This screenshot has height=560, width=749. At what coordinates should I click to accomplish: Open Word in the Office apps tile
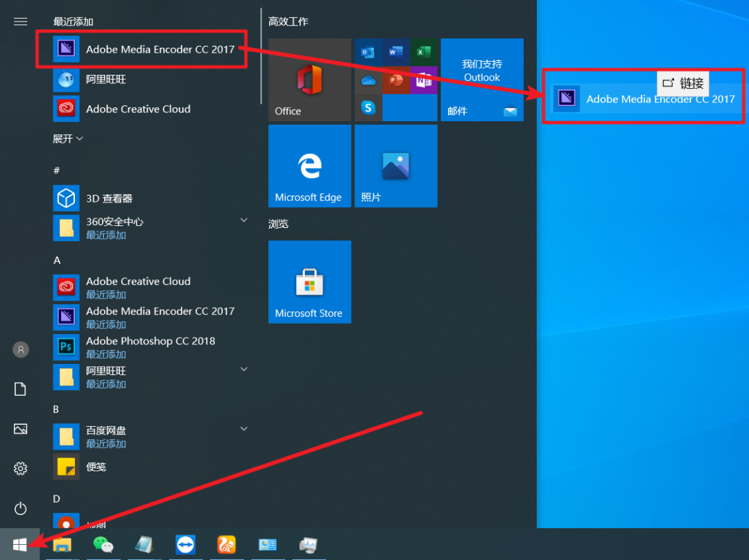click(396, 52)
